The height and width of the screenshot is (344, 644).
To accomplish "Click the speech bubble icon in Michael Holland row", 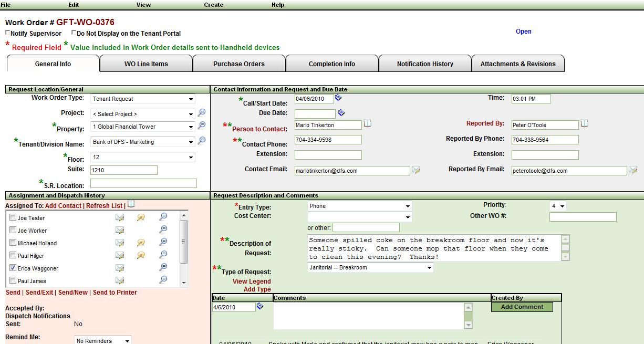I will point(141,243).
